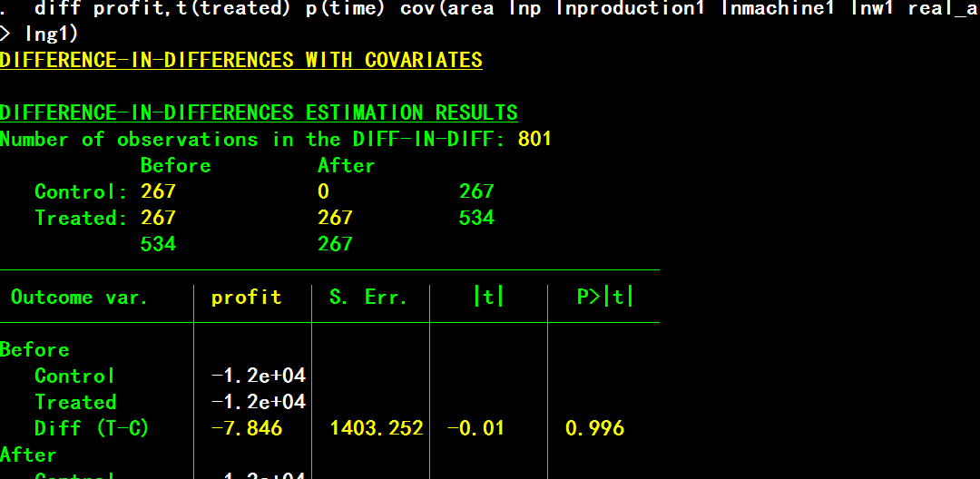Click the 'S. Err.' column header

pyautogui.click(x=368, y=298)
